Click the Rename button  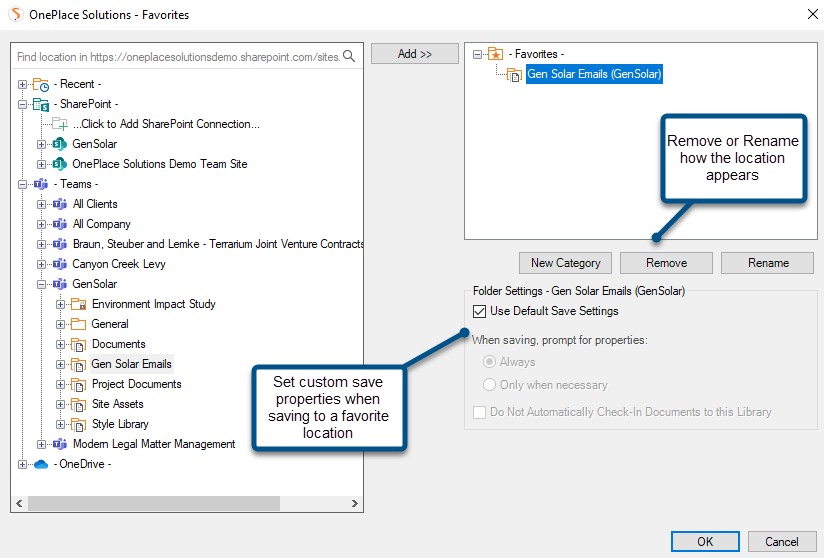pos(768,263)
